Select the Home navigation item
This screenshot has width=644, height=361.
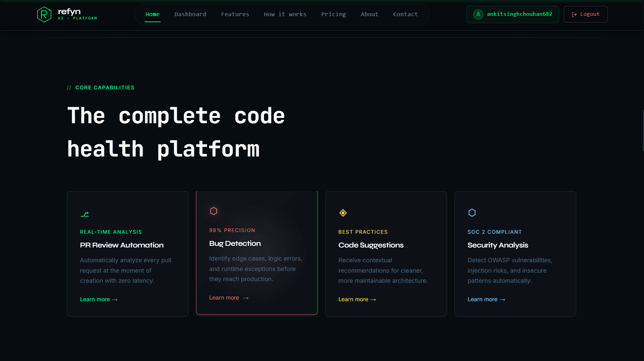152,14
